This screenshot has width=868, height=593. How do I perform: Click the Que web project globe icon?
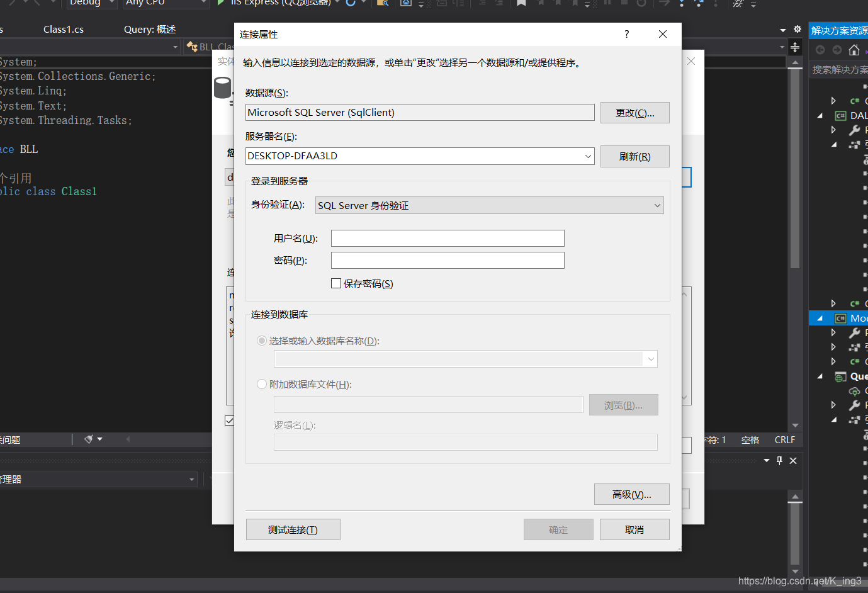(x=840, y=376)
